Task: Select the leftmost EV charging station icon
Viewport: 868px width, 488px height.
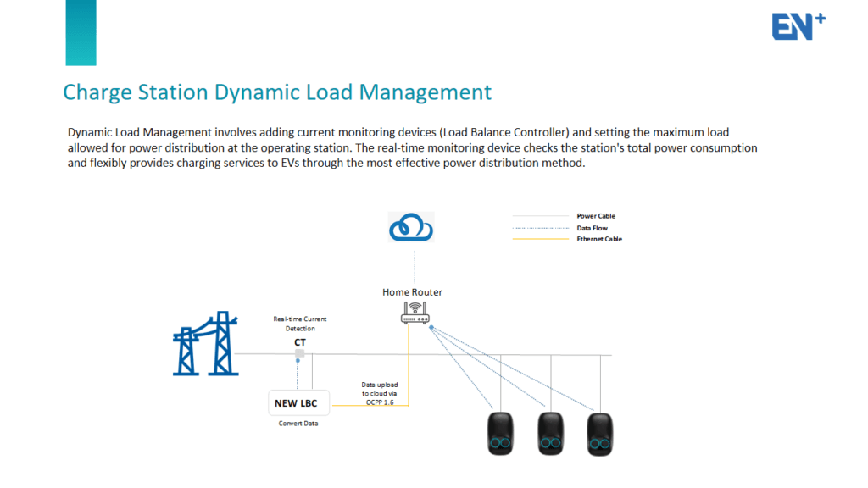Action: [499, 435]
